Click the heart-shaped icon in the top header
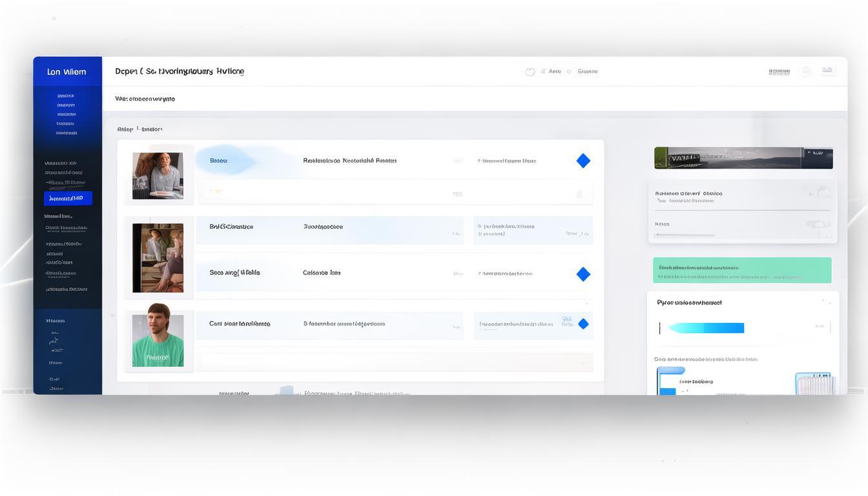 pyautogui.click(x=530, y=72)
